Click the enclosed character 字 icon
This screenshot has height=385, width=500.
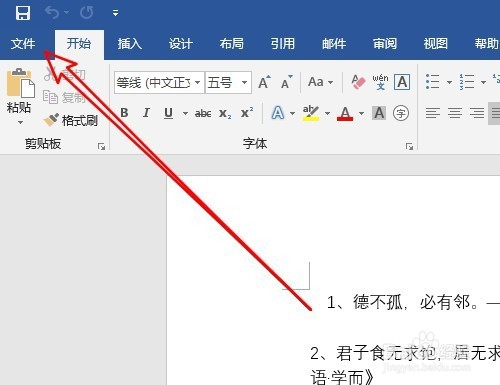click(x=401, y=113)
